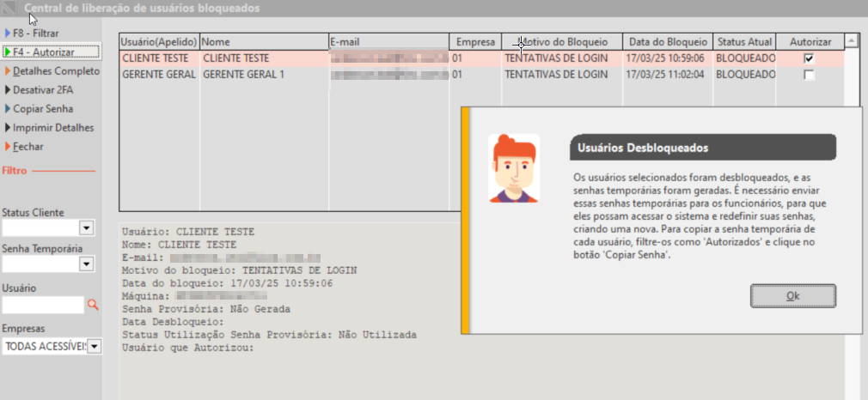Viewport: 868px width, 400px height.
Task: Click the grid scrollbar up arrow
Action: [851, 41]
